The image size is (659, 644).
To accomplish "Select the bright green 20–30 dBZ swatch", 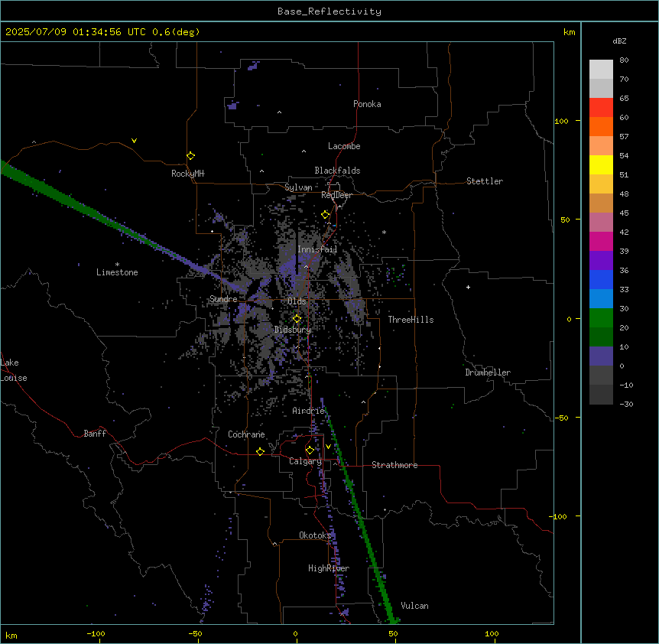I will [601, 318].
